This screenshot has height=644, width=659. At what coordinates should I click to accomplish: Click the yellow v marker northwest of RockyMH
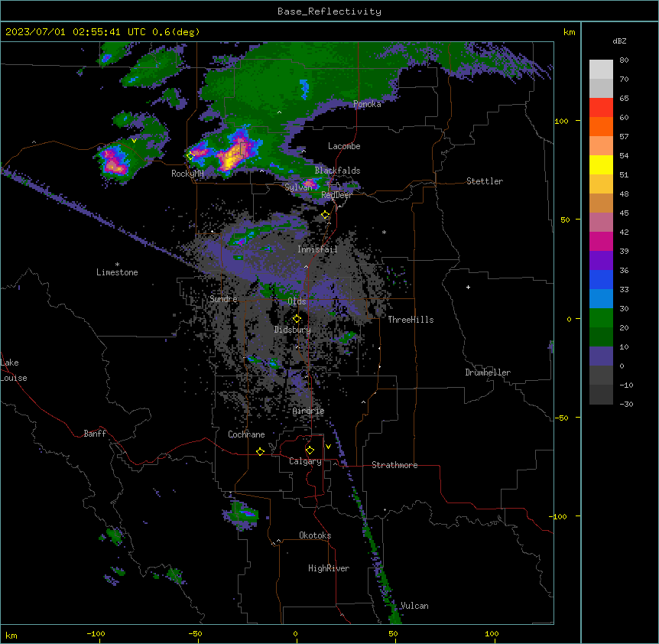pos(134,141)
